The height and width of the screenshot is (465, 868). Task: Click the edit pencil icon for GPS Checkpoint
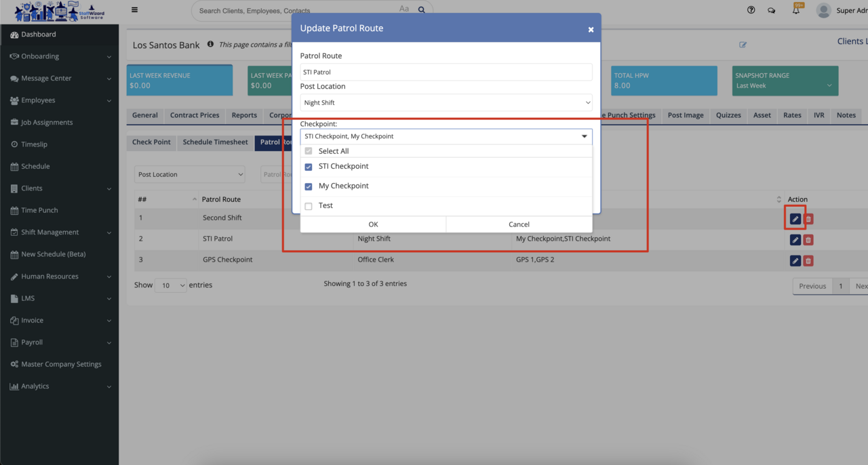click(795, 261)
